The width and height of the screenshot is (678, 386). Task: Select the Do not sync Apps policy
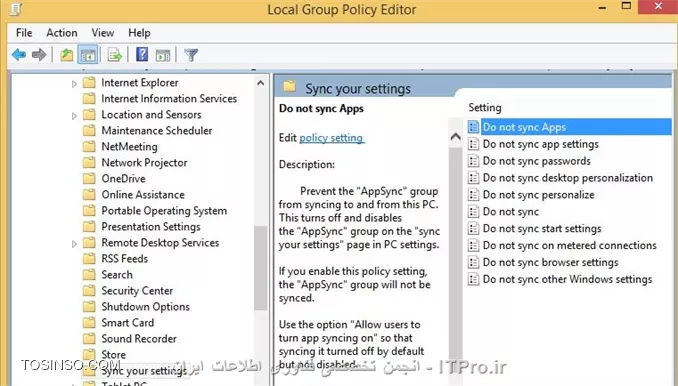(x=569, y=127)
